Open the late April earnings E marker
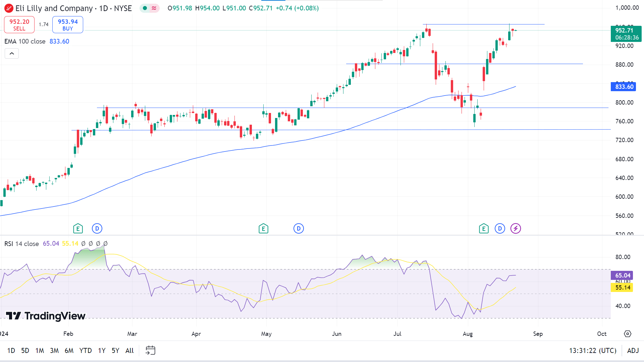The width and height of the screenshot is (644, 362). pos(263,229)
